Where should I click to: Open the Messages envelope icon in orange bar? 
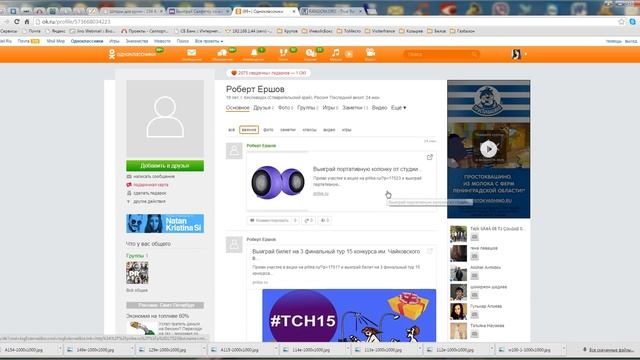pos(191,54)
